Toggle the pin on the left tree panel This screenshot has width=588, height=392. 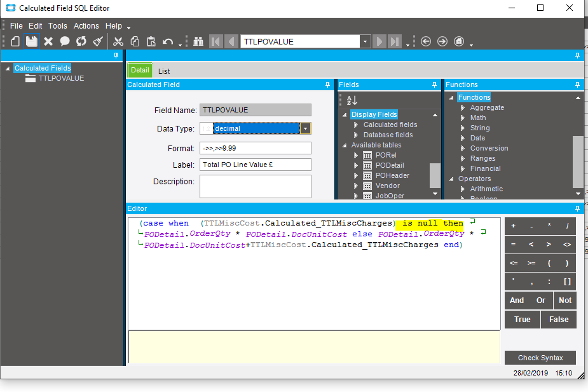[x=116, y=55]
